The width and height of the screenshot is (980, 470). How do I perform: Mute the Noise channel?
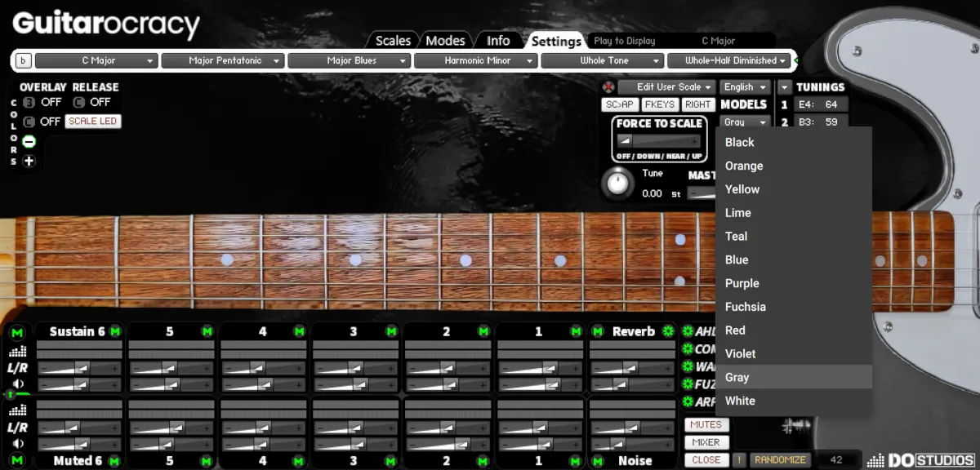(598, 461)
